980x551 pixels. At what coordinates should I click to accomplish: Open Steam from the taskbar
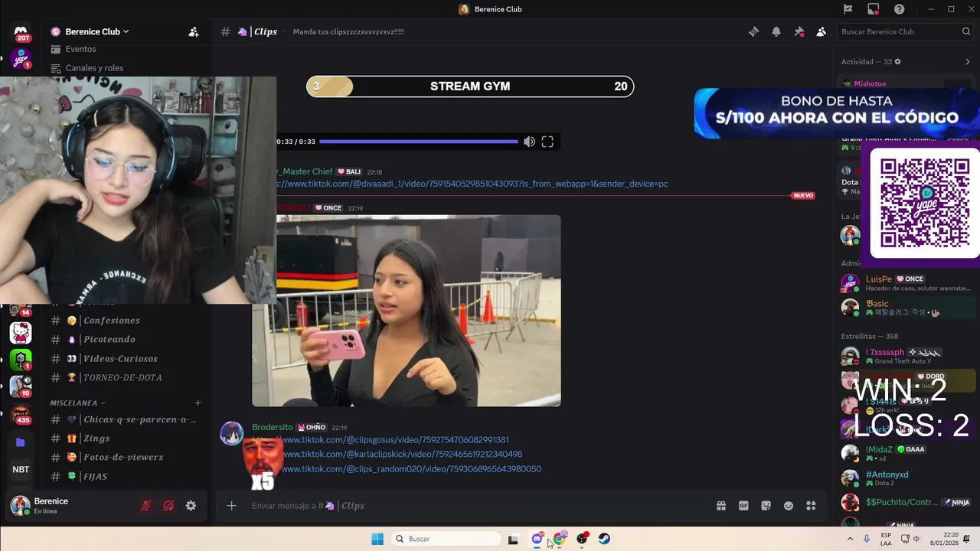pyautogui.click(x=604, y=539)
